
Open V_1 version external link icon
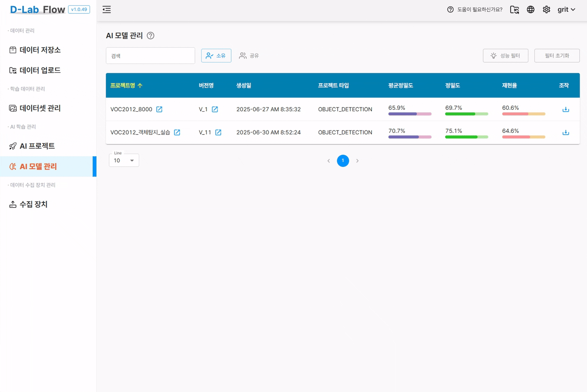click(x=215, y=109)
